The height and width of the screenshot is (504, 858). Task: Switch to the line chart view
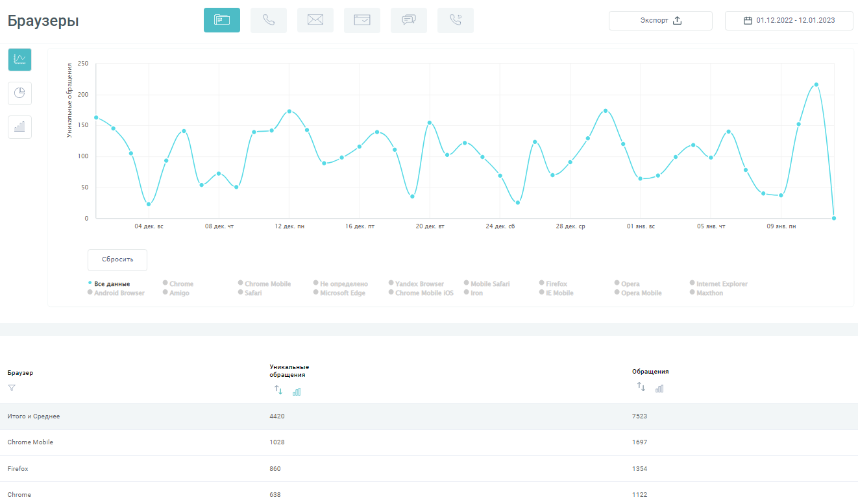pos(19,60)
